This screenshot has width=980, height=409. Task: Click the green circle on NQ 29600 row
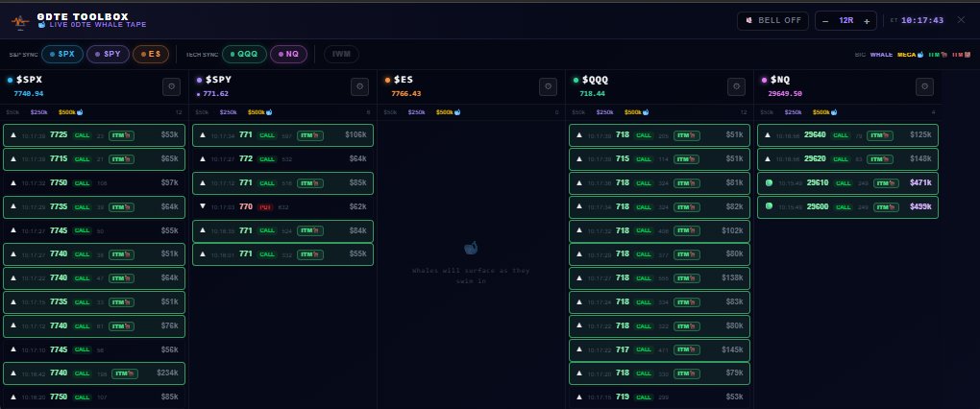coord(769,206)
